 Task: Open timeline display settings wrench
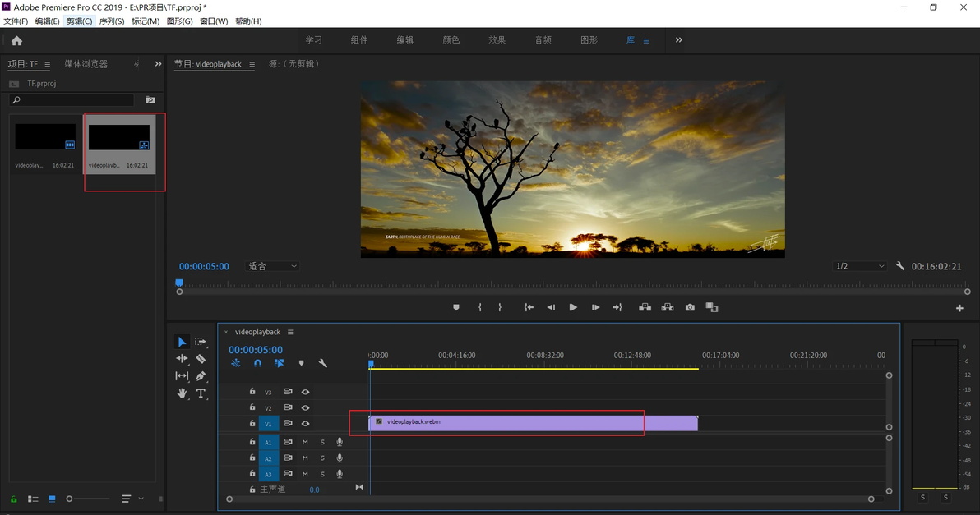pyautogui.click(x=323, y=363)
